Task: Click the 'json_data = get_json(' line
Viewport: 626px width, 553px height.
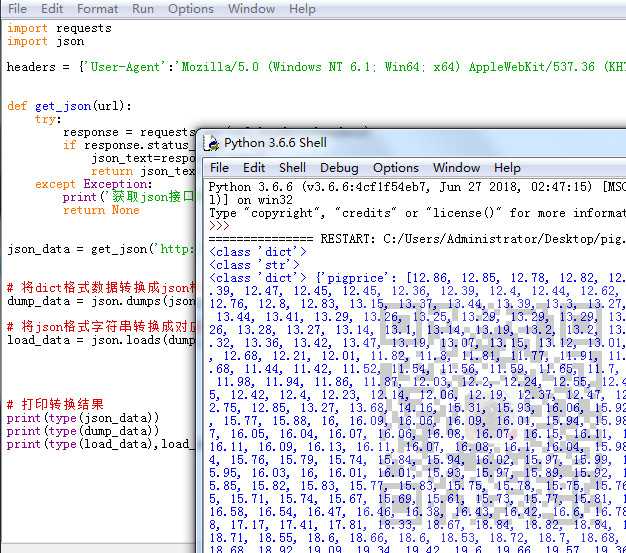Action: (101, 249)
